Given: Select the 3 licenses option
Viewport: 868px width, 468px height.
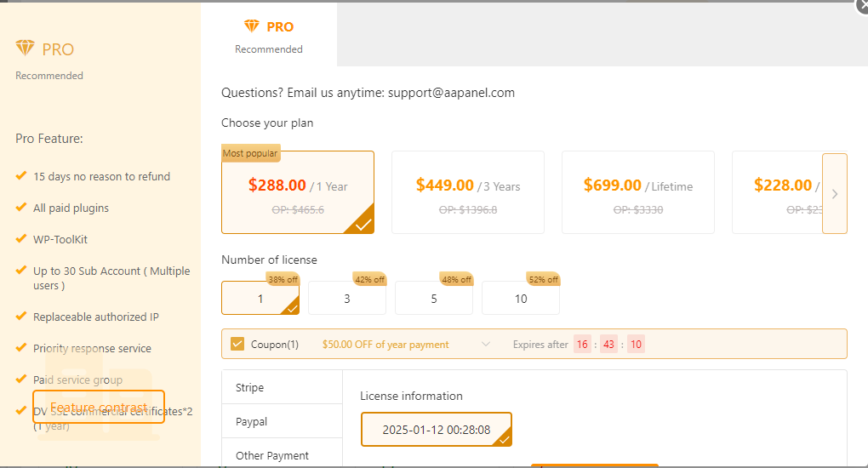Looking at the screenshot, I should point(347,299).
